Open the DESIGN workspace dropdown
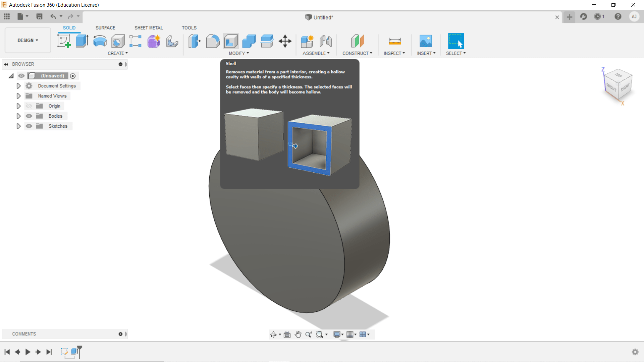Viewport: 644px width, 362px height. click(x=28, y=40)
